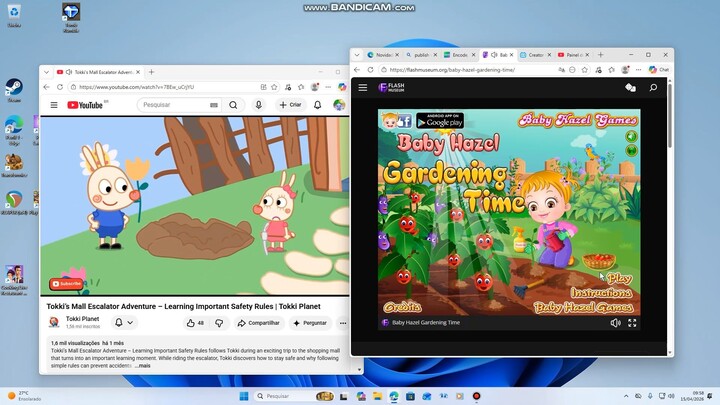The width and height of the screenshot is (720, 405).
Task: Click the YouTube search magnifier button
Action: [x=233, y=105]
